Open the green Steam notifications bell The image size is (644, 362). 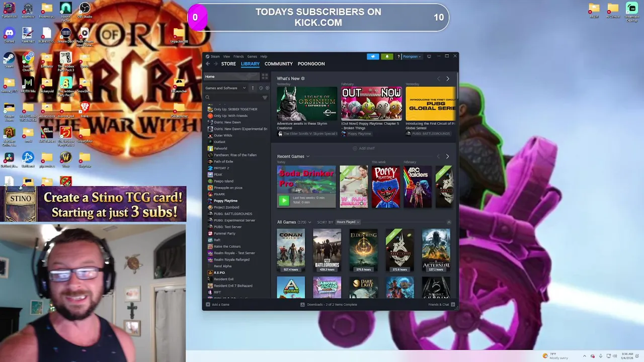pyautogui.click(x=387, y=56)
